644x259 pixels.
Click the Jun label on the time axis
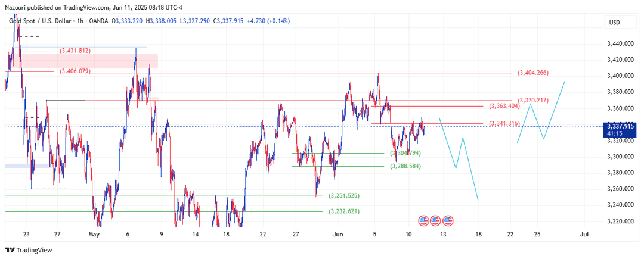338,235
